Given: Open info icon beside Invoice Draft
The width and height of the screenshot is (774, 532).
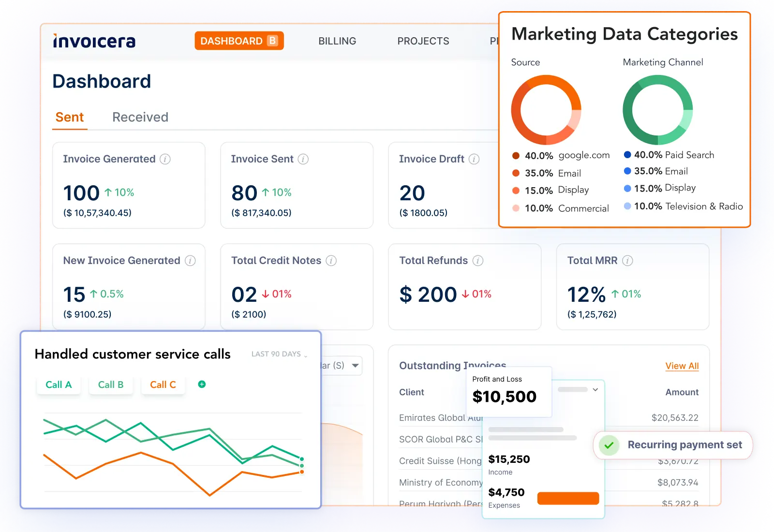Looking at the screenshot, I should [x=474, y=159].
